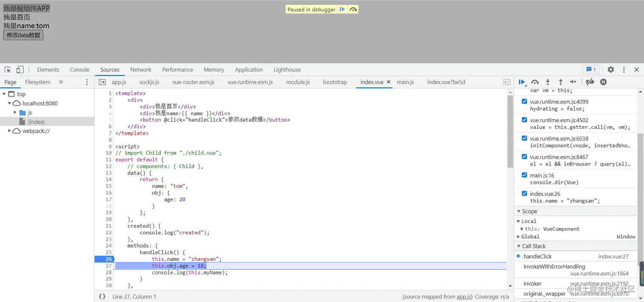Toggle the device toolbar icon
Viewport: 644px width, 302px height.
[x=20, y=70]
